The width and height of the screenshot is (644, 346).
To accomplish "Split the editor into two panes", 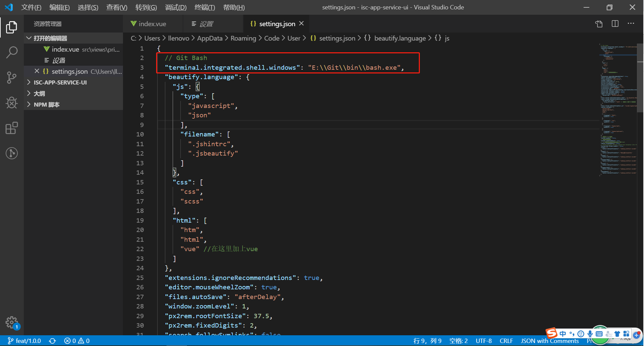I will pos(615,24).
